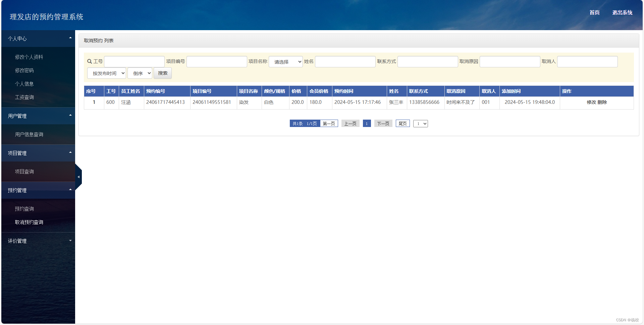Click the 预约时间 value 2024-05-15 17:17:46

(358, 102)
